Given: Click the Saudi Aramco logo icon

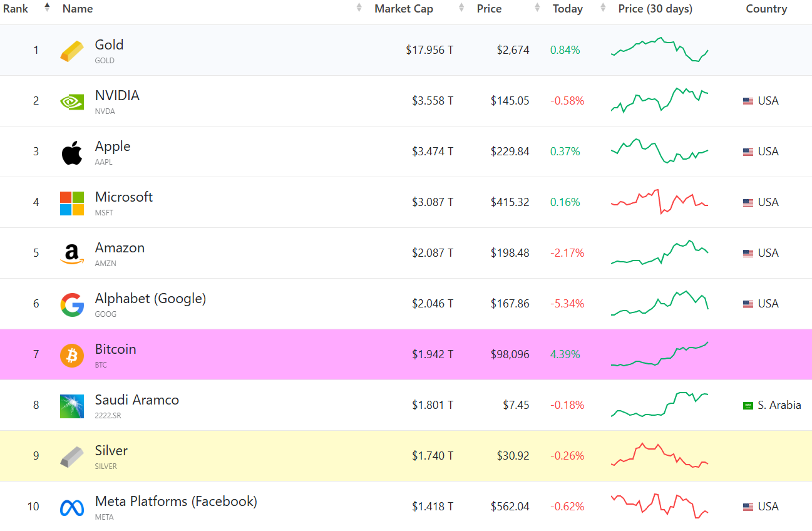Looking at the screenshot, I should coord(72,406).
